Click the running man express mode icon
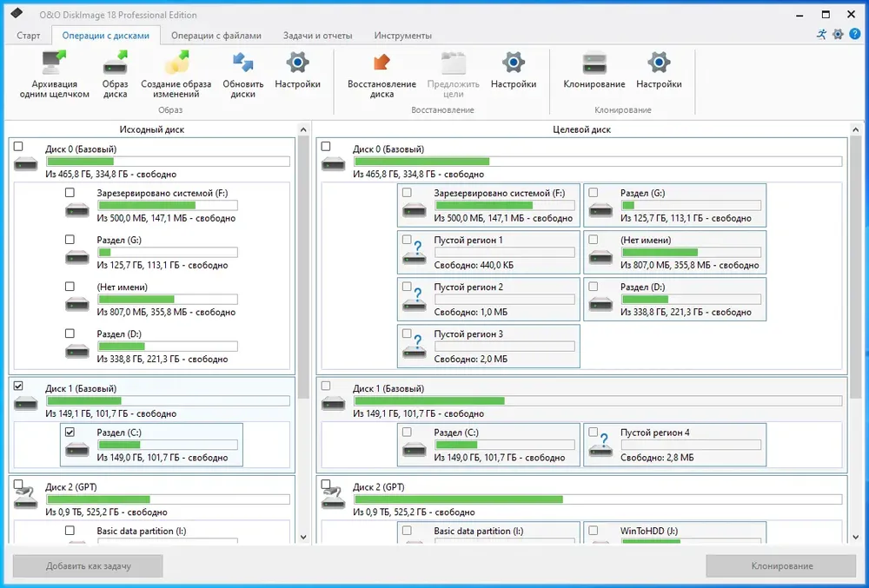The image size is (869, 588). pyautogui.click(x=821, y=35)
